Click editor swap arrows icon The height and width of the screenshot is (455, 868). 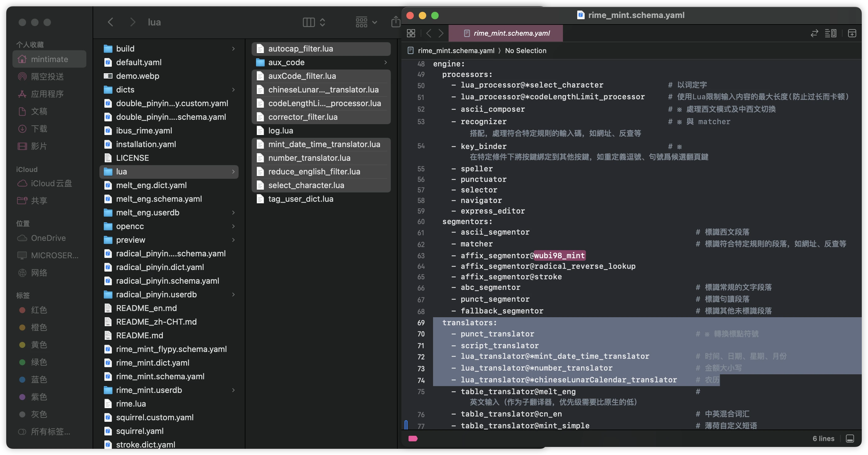815,33
